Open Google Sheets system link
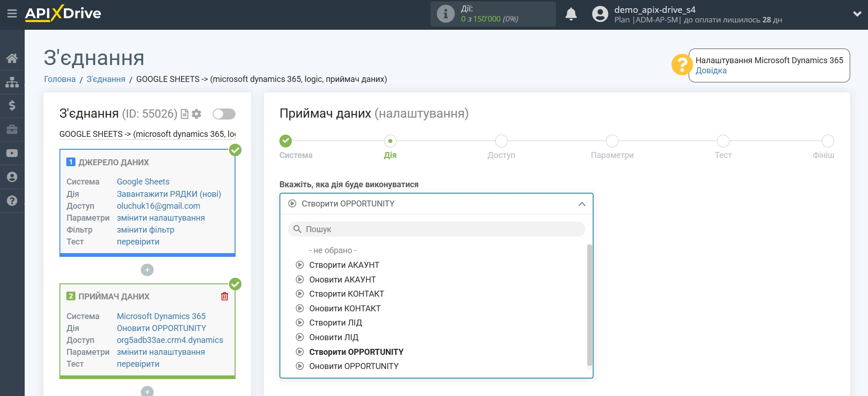Screen dimensions: 868x396 coord(143,182)
